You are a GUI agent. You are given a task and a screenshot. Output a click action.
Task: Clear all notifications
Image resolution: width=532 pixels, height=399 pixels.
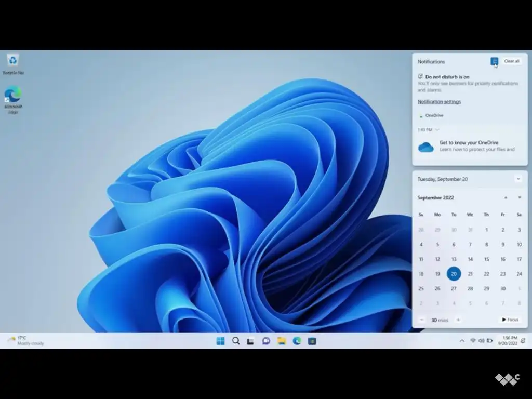512,61
